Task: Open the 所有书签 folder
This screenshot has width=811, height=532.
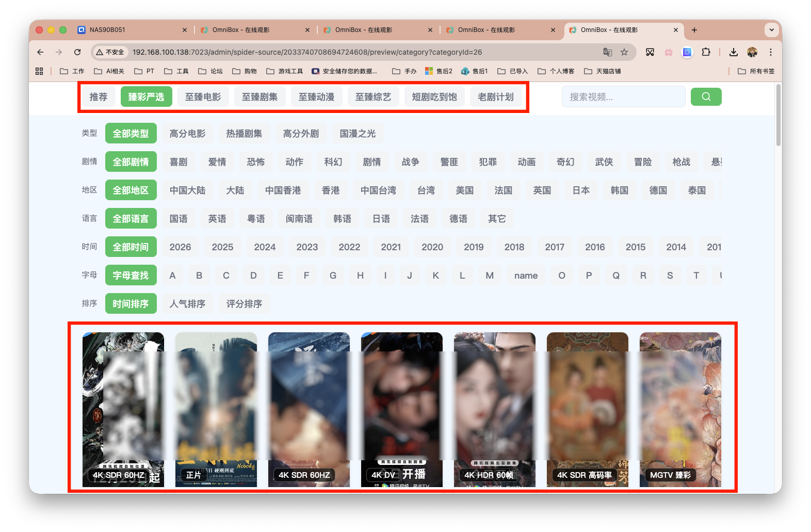Action: [756, 71]
